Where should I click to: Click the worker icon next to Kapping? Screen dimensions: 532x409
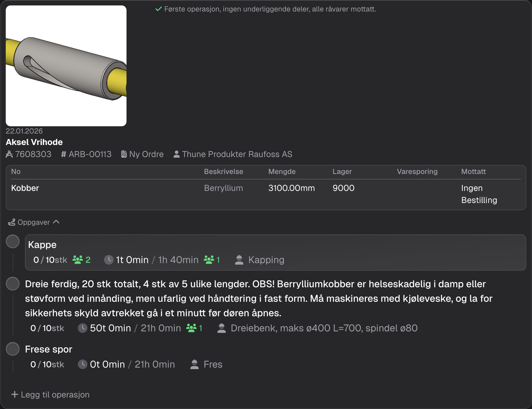(x=239, y=260)
